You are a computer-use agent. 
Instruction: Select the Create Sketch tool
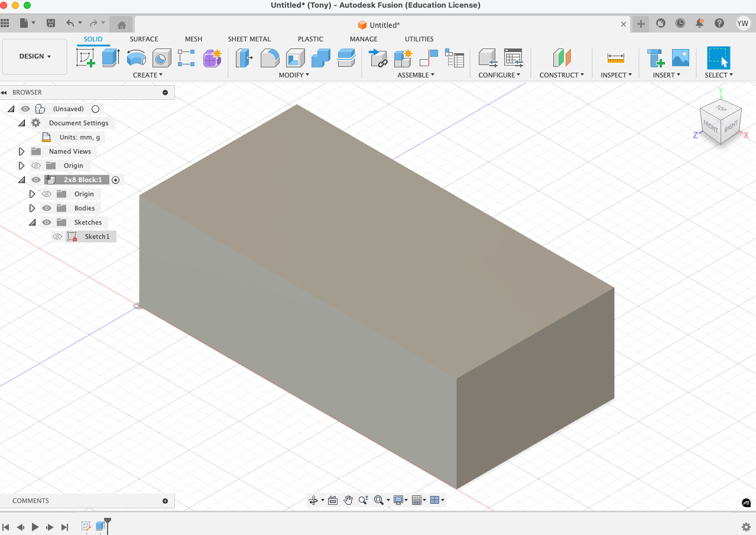pos(86,58)
